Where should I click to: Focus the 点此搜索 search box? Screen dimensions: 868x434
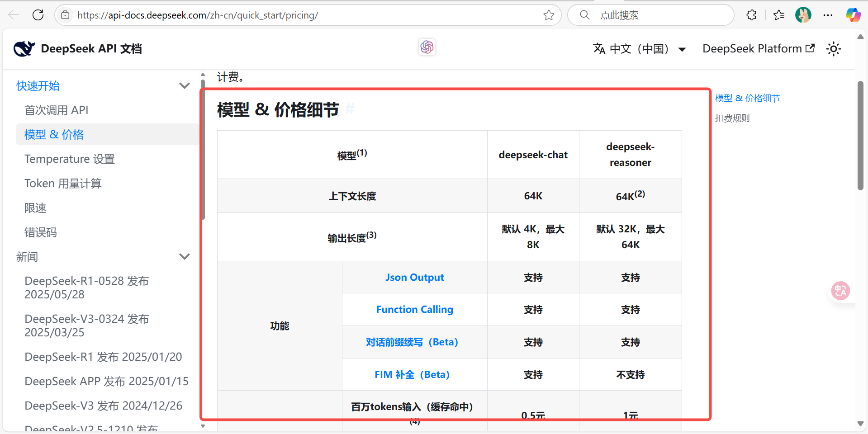[650, 15]
